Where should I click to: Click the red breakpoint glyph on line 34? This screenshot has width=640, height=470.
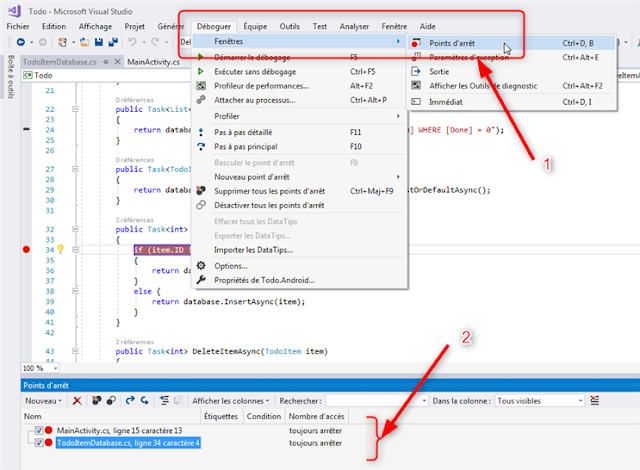point(27,250)
